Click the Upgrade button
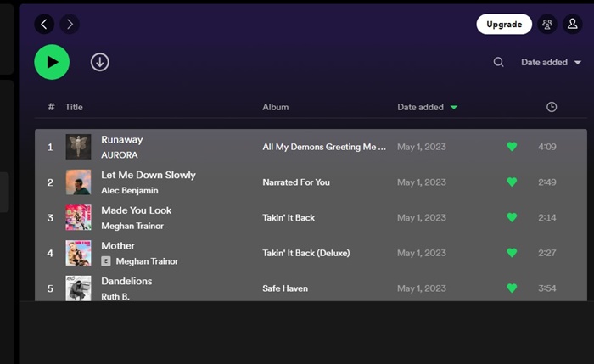594x364 pixels. (504, 25)
